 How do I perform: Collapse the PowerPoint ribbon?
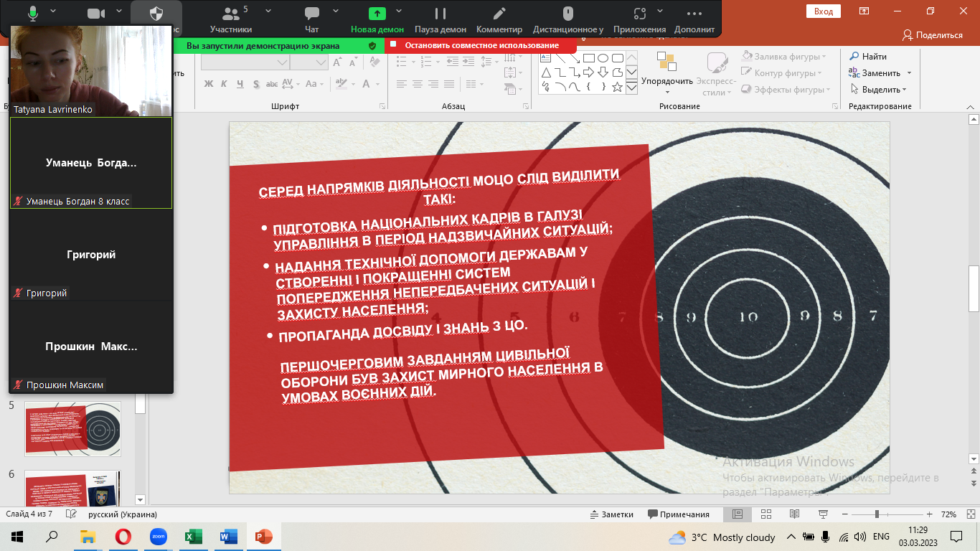970,106
